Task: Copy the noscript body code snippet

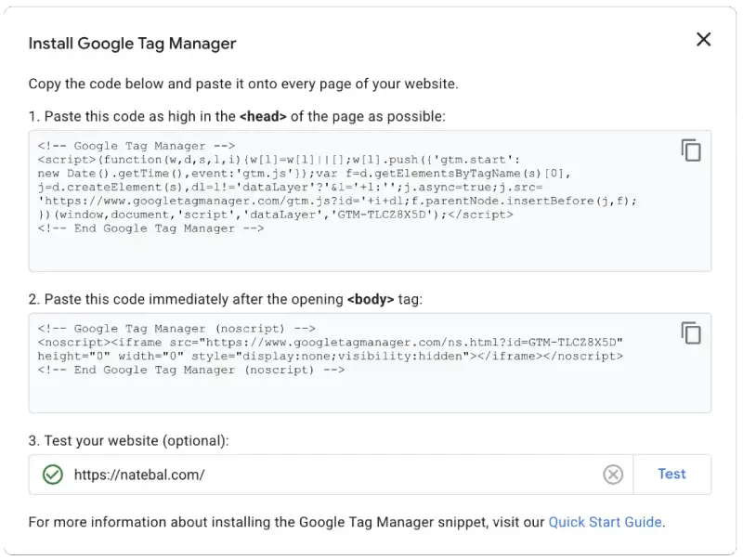Action: click(691, 333)
